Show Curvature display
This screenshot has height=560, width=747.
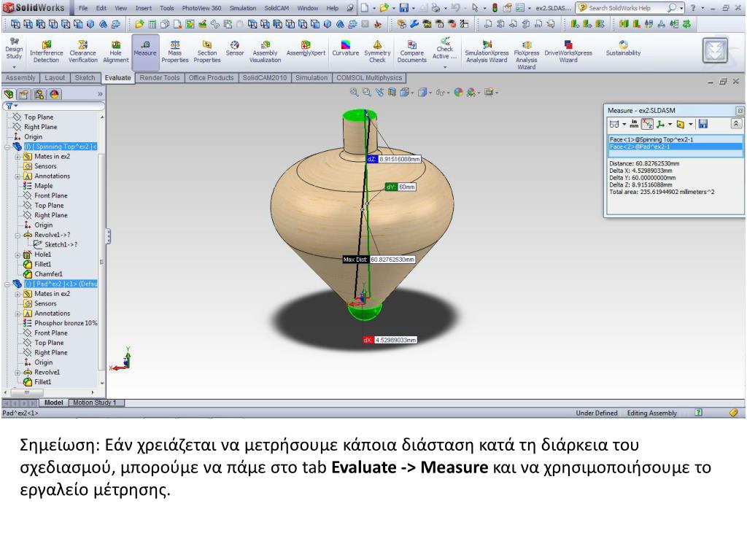(345, 49)
